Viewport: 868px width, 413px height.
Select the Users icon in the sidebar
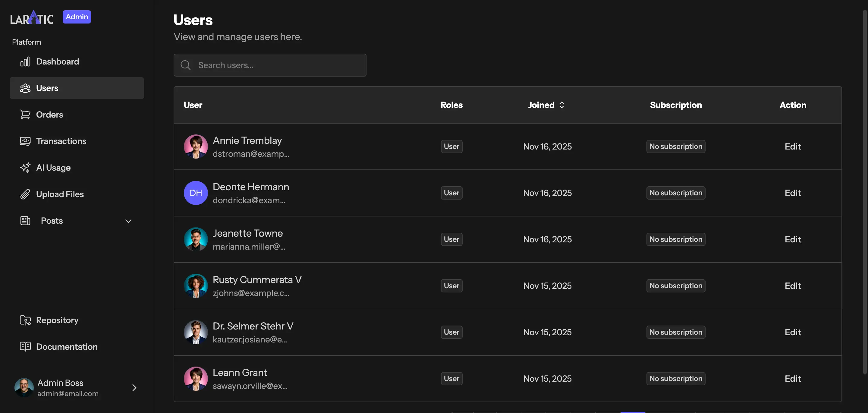tap(25, 88)
